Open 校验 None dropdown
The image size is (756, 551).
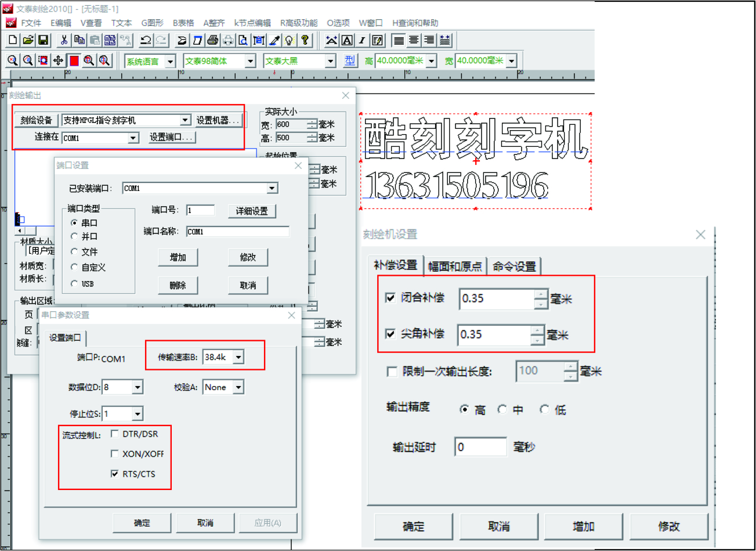[238, 387]
